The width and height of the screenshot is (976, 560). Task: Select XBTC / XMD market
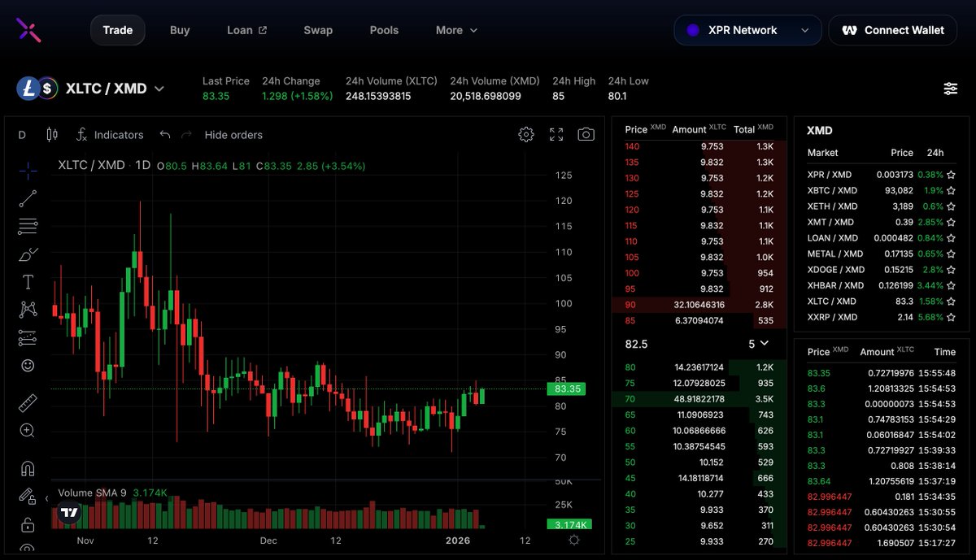[x=882, y=191]
